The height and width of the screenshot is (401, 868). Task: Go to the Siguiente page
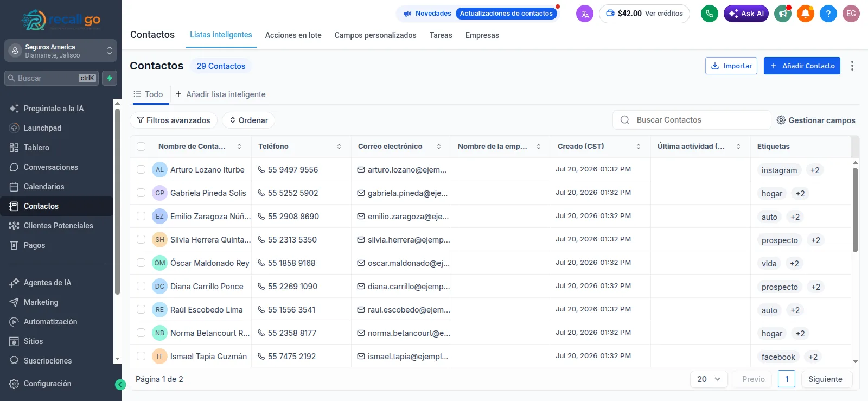(825, 379)
